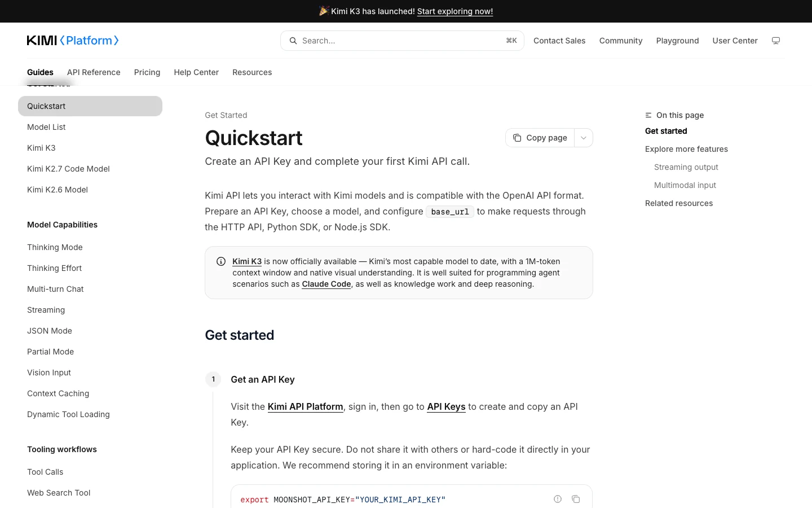Viewport: 812px width, 508px height.
Task: Open the Multi-turn Chat page
Action: coord(55,289)
